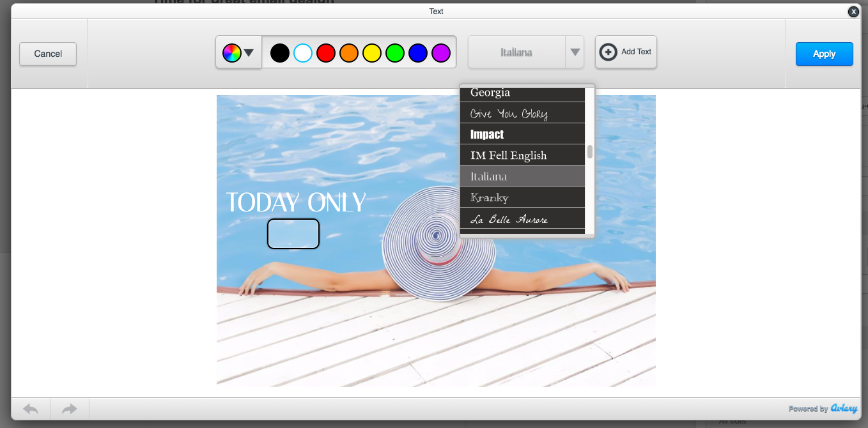Select the orange color swatch
The image size is (868, 428).
coord(349,53)
